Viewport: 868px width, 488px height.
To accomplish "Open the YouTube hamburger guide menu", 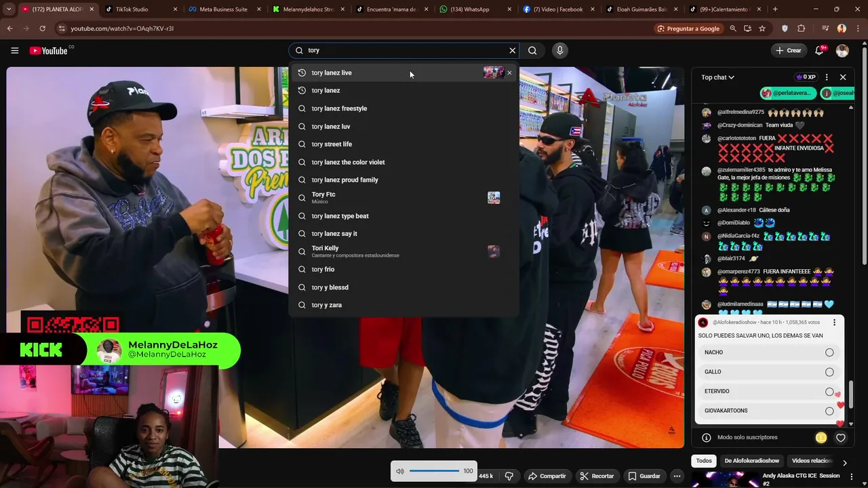I will (14, 50).
